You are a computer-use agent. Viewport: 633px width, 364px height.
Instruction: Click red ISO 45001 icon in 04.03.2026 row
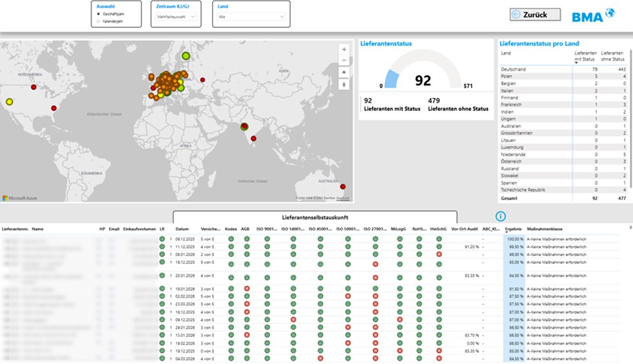click(320, 358)
